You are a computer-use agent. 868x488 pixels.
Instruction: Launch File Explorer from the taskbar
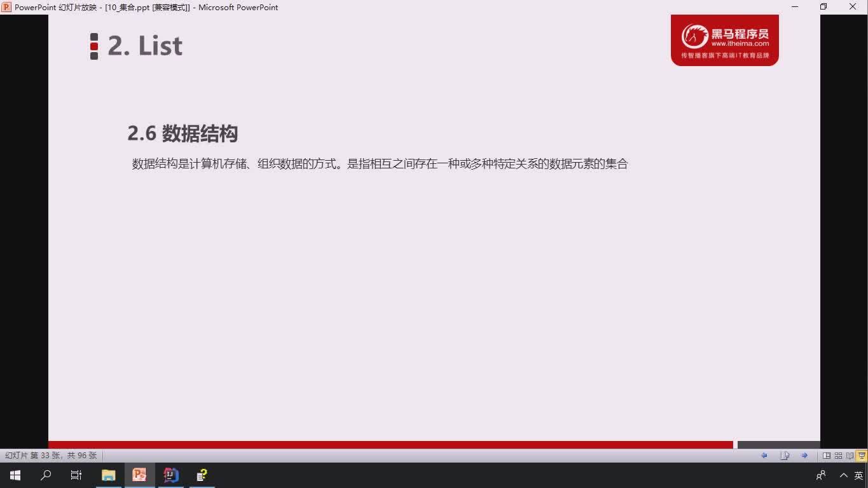(108, 475)
